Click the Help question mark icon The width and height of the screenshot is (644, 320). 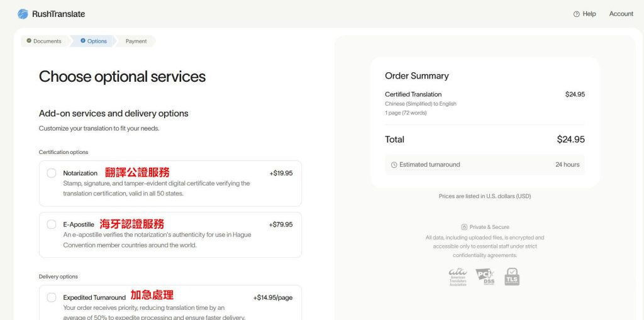(576, 14)
